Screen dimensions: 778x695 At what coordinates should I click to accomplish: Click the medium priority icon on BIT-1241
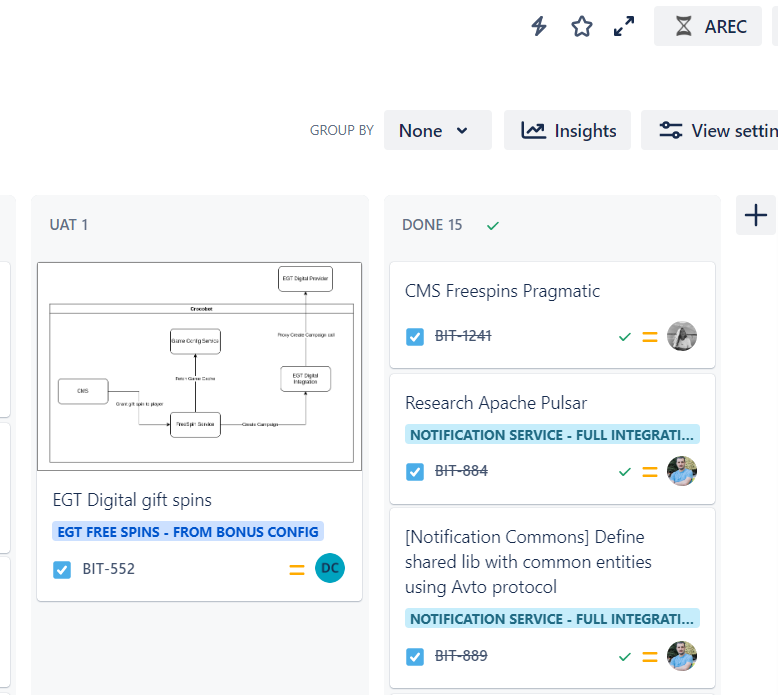pos(649,337)
